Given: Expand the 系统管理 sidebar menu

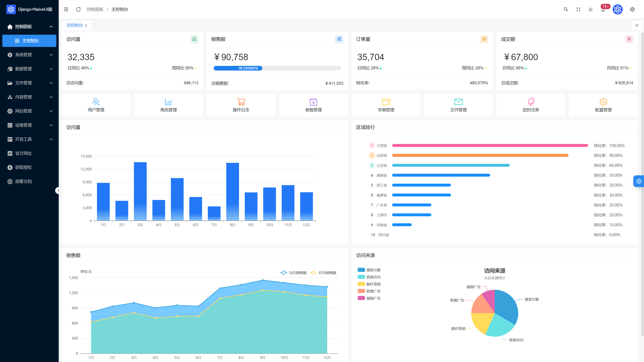Looking at the screenshot, I should (29, 55).
